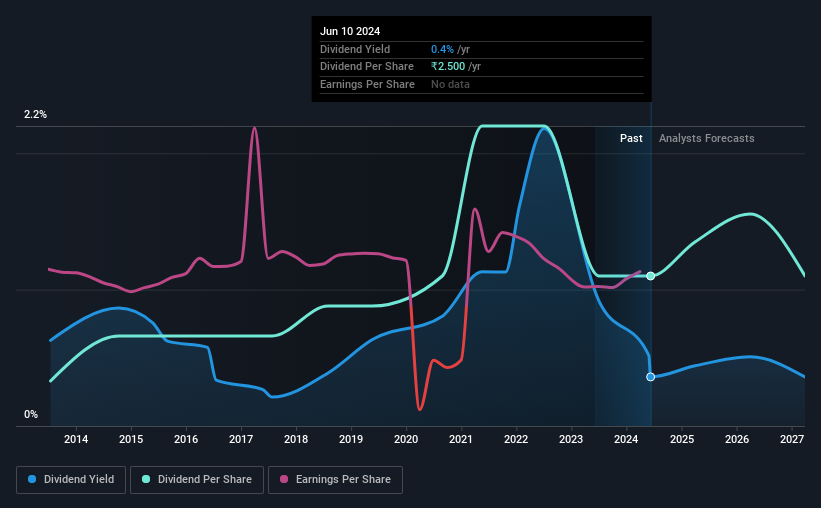The image size is (821, 508).
Task: Click the tooltip 'Earnings Per Share' row label
Action: coord(367,84)
